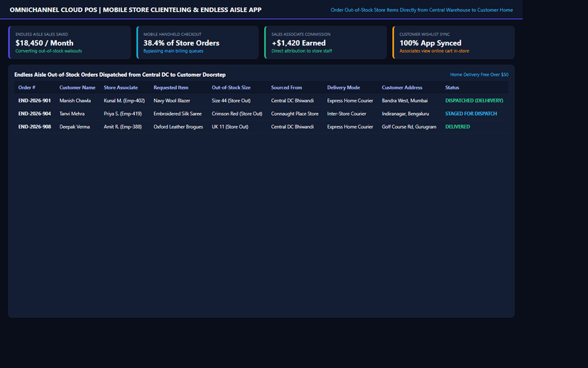Click customer name Tanvi Mehra

point(72,114)
